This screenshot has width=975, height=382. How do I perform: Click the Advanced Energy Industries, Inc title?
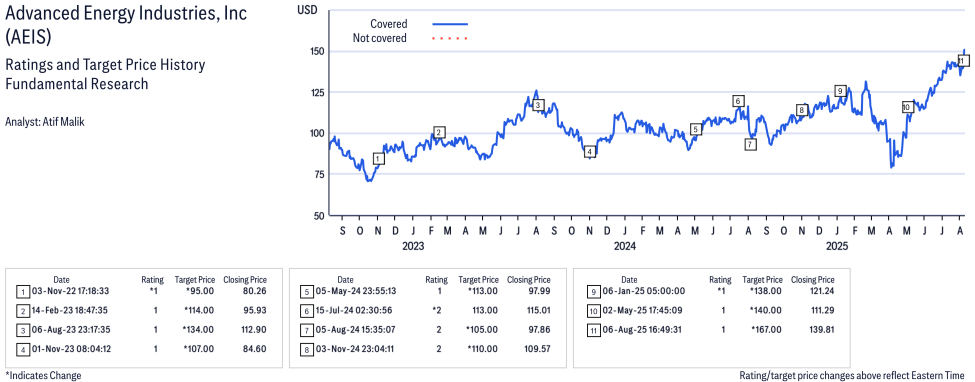pyautogui.click(x=125, y=26)
